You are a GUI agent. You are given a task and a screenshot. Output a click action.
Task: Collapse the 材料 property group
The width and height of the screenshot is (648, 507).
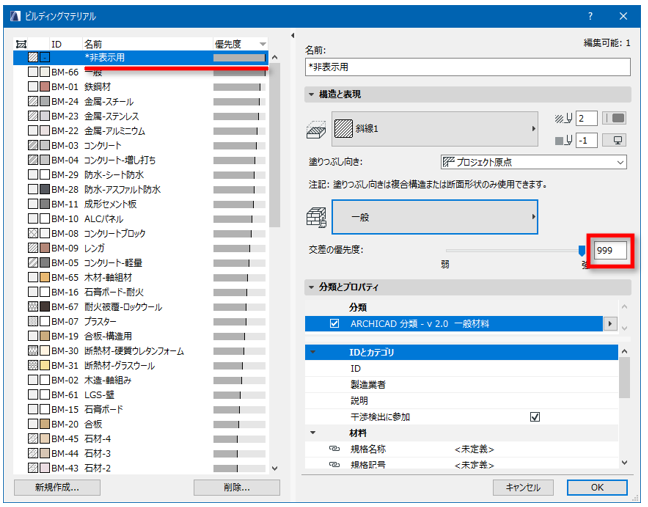(313, 433)
